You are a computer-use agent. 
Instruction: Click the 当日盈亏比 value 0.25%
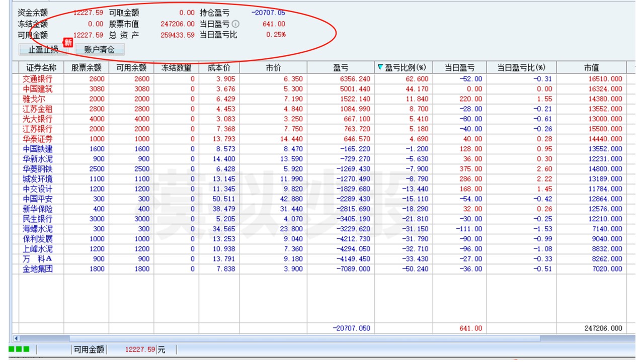tap(276, 35)
